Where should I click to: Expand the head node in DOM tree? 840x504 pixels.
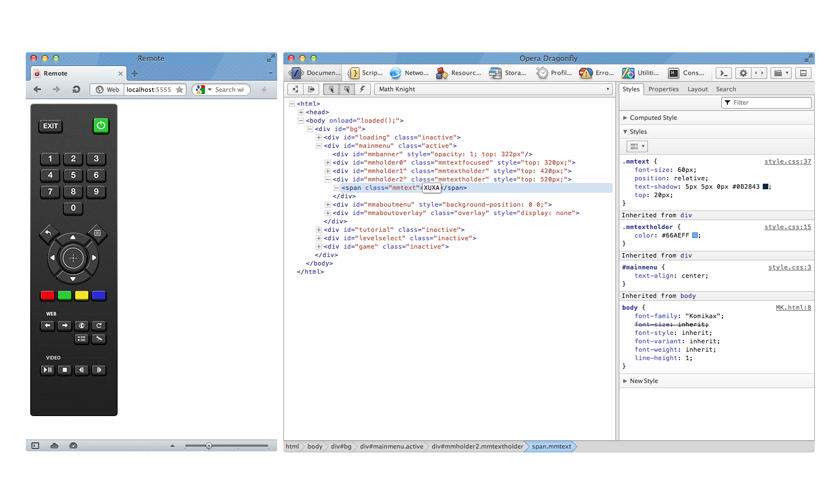(301, 112)
